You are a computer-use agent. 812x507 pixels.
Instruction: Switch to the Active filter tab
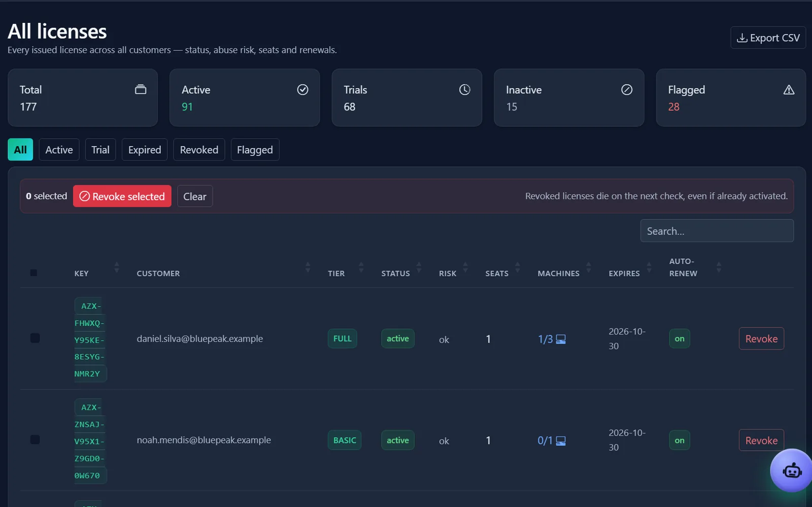point(59,150)
